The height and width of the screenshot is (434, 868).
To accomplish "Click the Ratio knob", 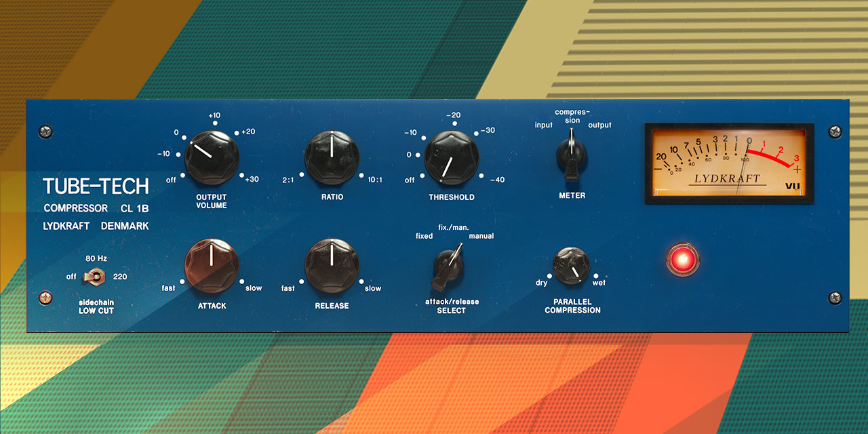I will coord(332,158).
